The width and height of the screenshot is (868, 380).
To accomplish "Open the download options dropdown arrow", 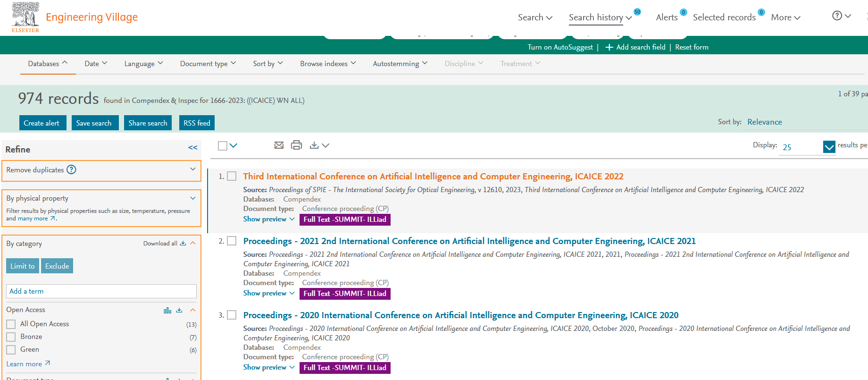I will coord(325,146).
